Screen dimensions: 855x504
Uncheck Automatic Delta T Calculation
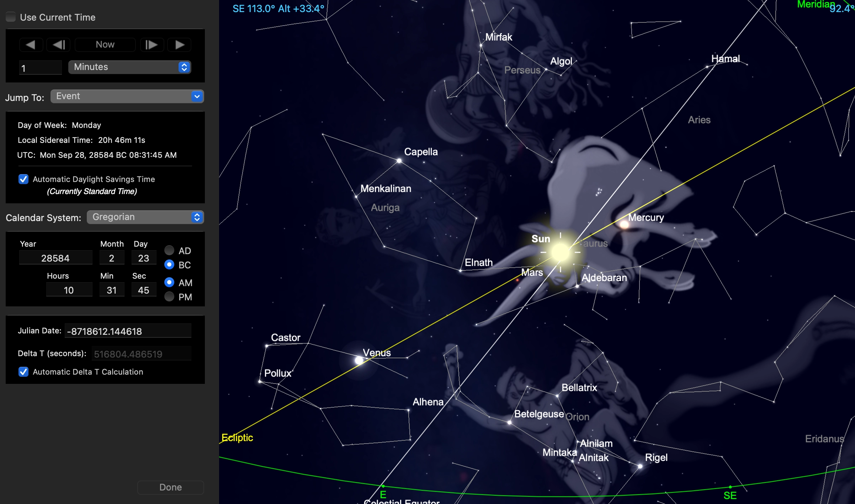point(23,372)
